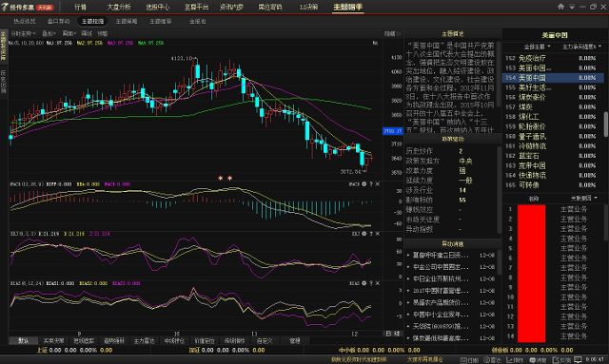
Task: Close the MACD indicator panel
Action: point(378,184)
